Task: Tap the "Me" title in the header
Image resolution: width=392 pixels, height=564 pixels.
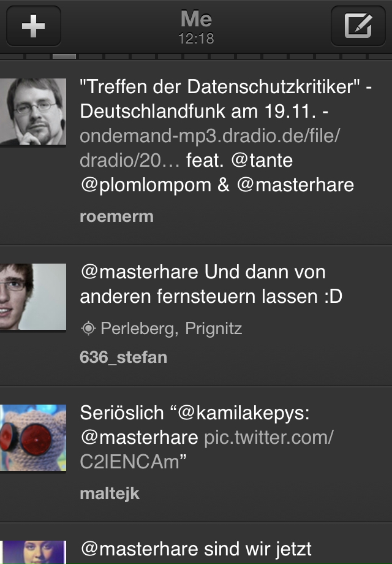Action: [196, 20]
